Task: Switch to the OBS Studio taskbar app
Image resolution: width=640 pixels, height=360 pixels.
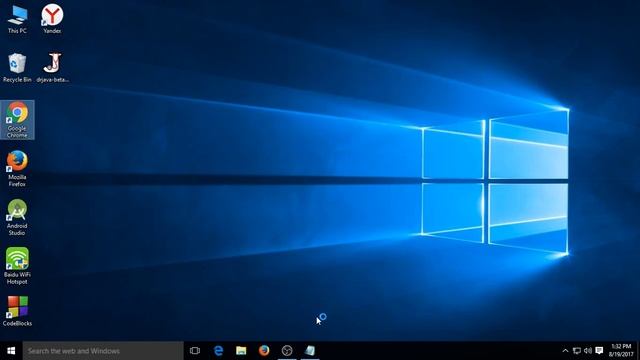Action: (287, 351)
